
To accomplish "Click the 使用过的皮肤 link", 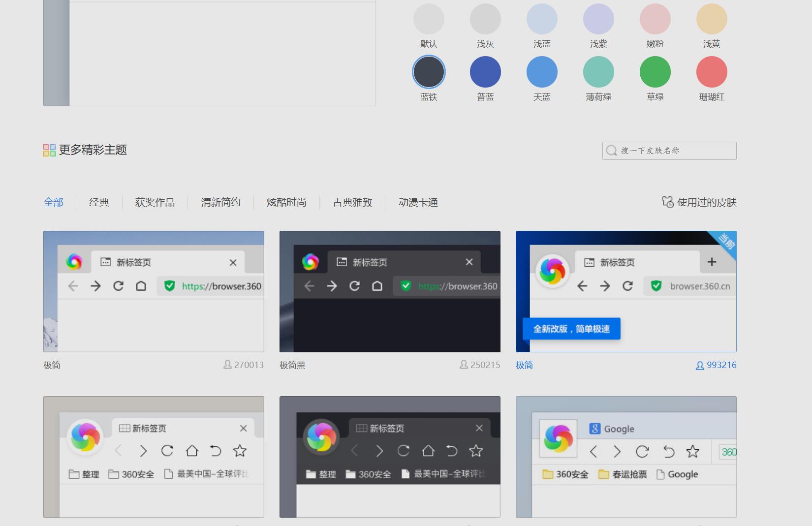I will point(706,202).
